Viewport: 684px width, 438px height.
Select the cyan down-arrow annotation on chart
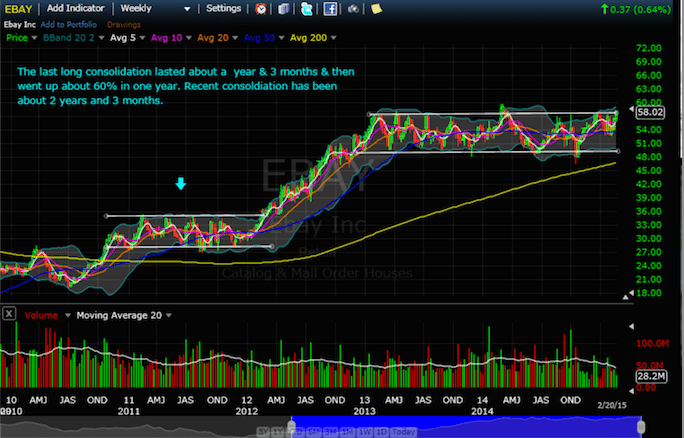pos(181,184)
